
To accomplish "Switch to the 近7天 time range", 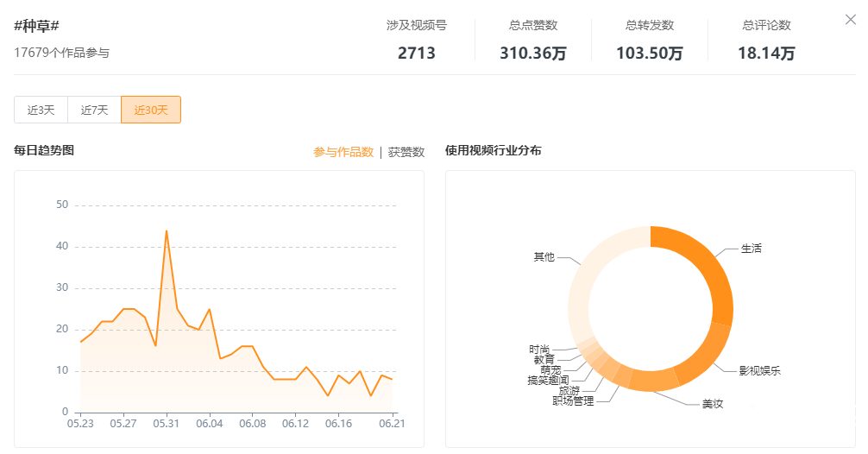I will pyautogui.click(x=94, y=110).
